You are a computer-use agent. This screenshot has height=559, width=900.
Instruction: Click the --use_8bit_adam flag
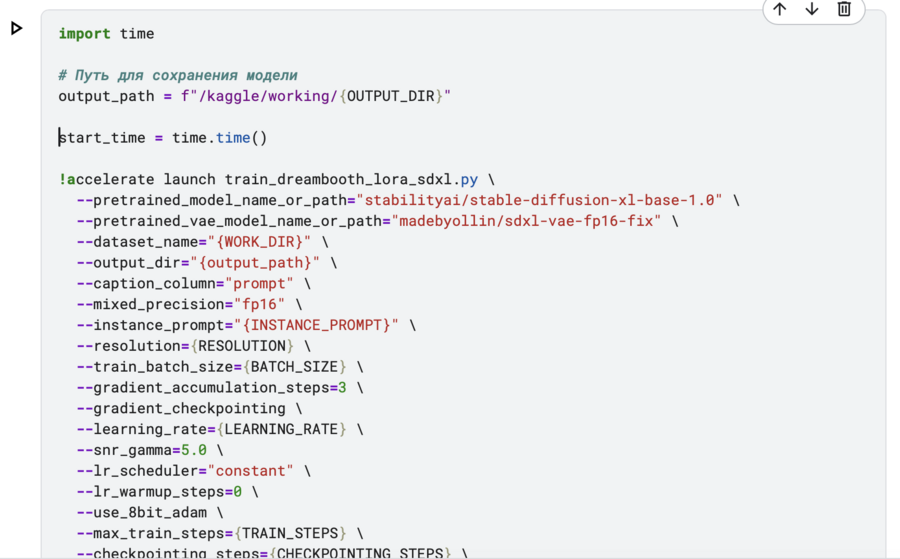142,513
